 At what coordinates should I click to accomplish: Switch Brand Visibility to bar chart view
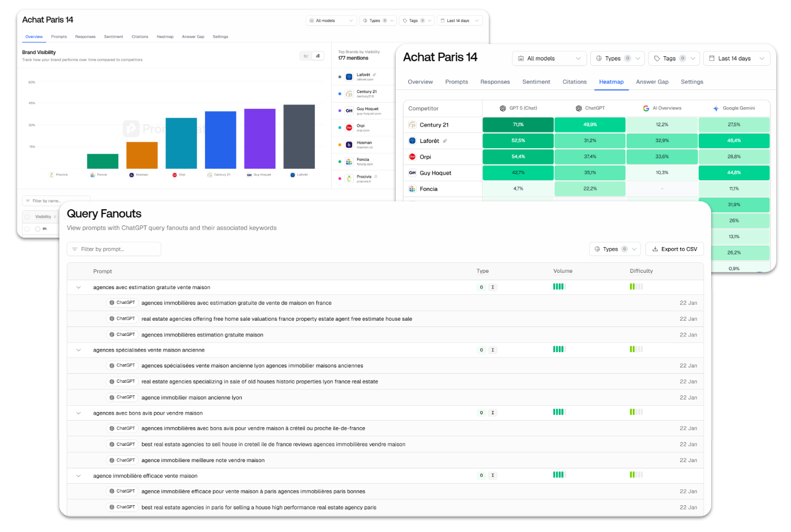coord(318,56)
